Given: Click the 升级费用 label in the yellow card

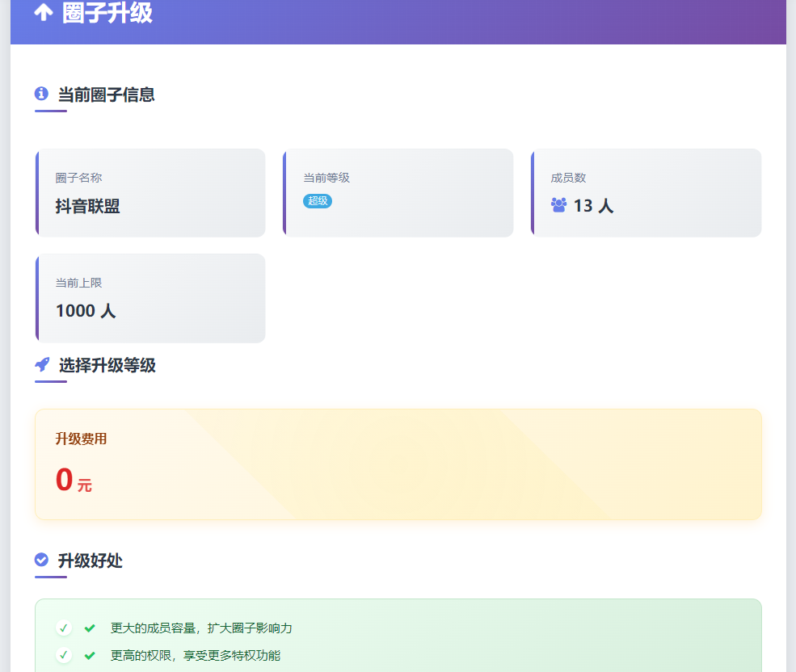Looking at the screenshot, I should [81, 439].
